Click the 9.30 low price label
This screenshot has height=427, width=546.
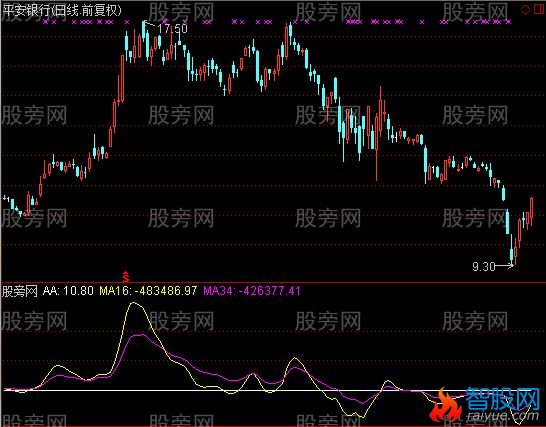point(484,267)
